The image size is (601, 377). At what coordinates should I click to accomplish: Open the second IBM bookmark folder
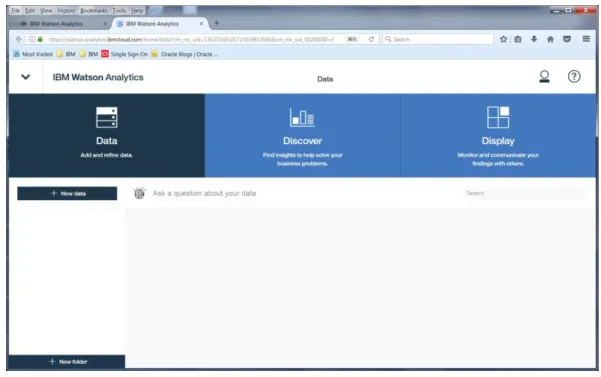click(89, 54)
